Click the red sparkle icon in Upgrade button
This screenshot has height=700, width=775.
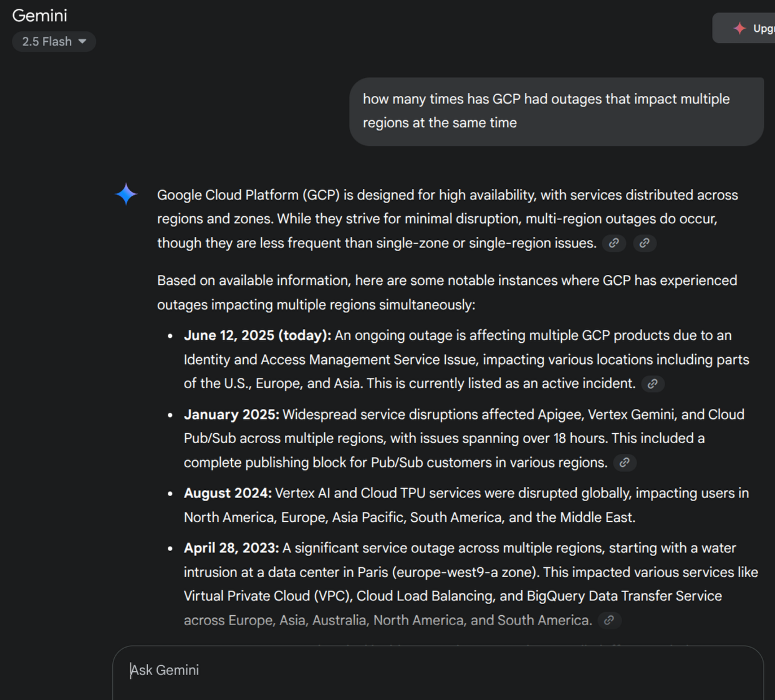click(x=739, y=28)
